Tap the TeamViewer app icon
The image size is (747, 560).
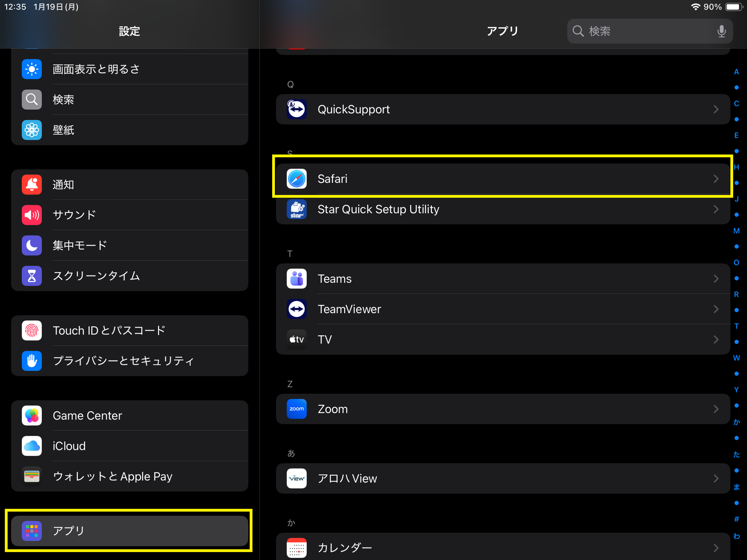[x=296, y=309]
